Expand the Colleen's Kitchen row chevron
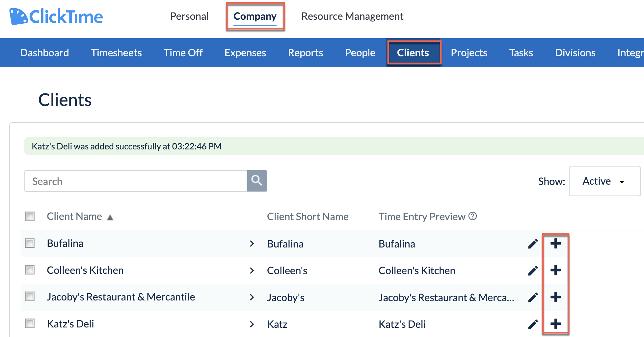 click(x=252, y=271)
